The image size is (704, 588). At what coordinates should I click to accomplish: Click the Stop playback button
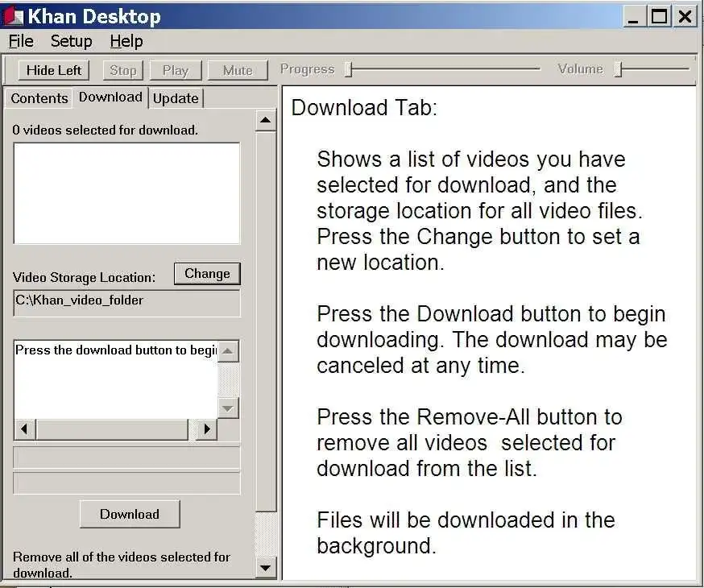coord(123,70)
